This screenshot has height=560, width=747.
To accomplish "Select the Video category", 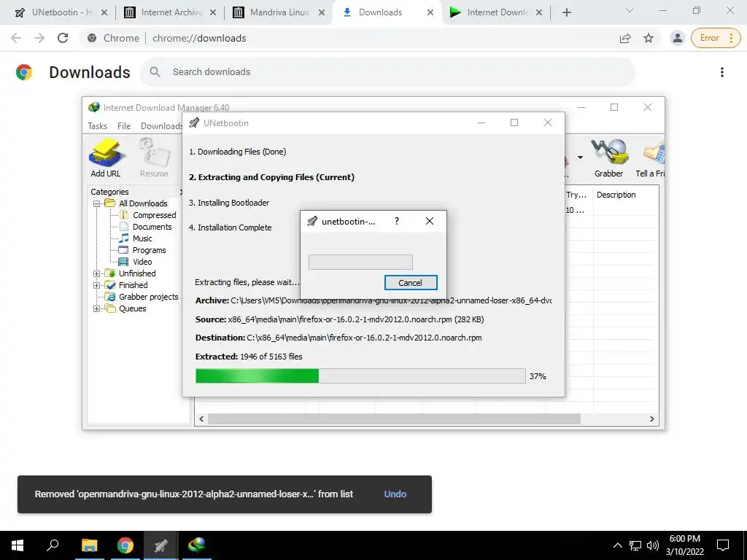I will click(x=142, y=262).
